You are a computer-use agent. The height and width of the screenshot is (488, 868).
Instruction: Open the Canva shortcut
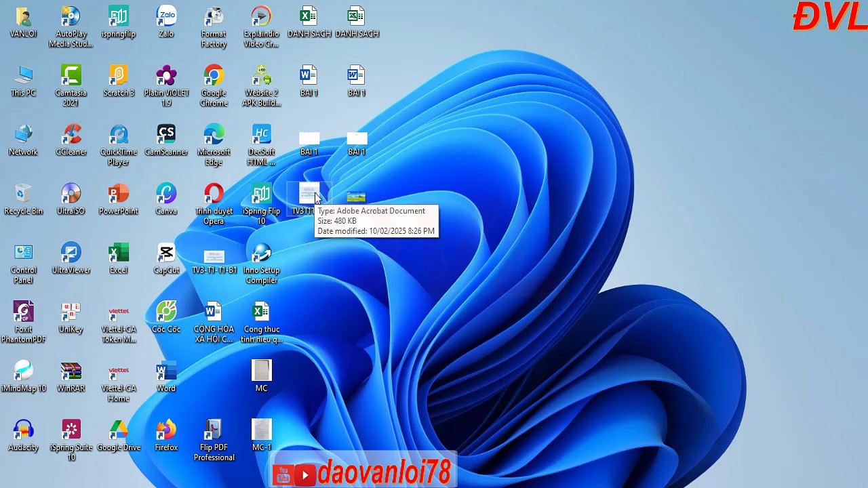[x=166, y=194]
